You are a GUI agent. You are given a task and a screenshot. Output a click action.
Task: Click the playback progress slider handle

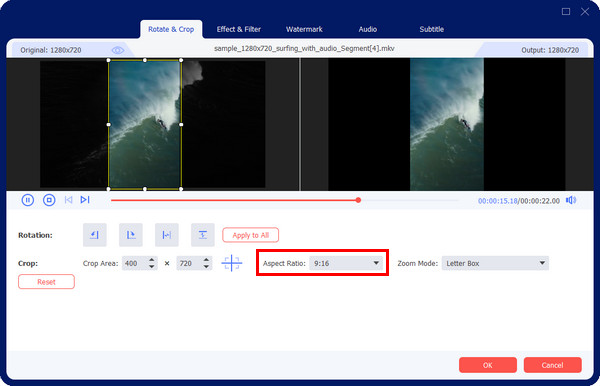[358, 200]
